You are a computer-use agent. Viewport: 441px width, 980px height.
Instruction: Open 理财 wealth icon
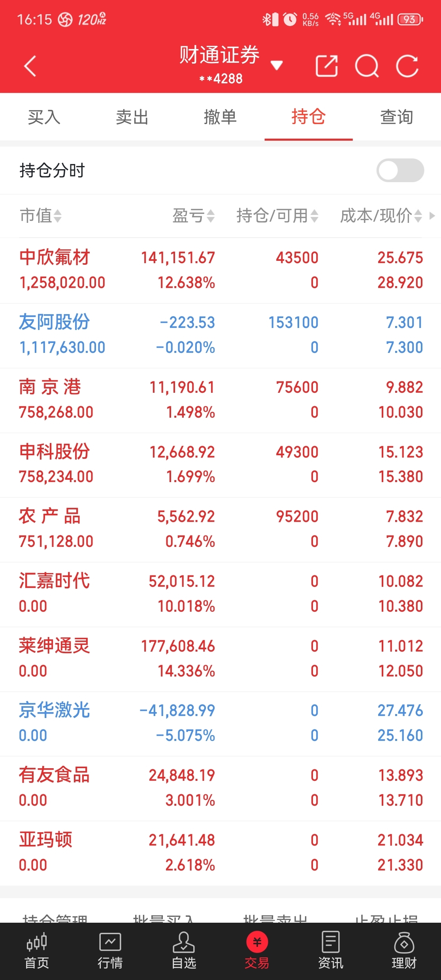coord(404,951)
